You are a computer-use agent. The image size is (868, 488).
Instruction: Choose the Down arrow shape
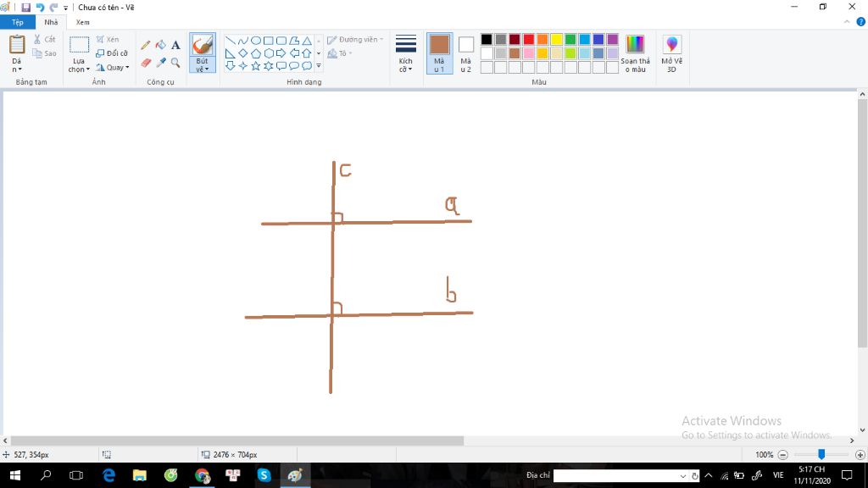(231, 66)
